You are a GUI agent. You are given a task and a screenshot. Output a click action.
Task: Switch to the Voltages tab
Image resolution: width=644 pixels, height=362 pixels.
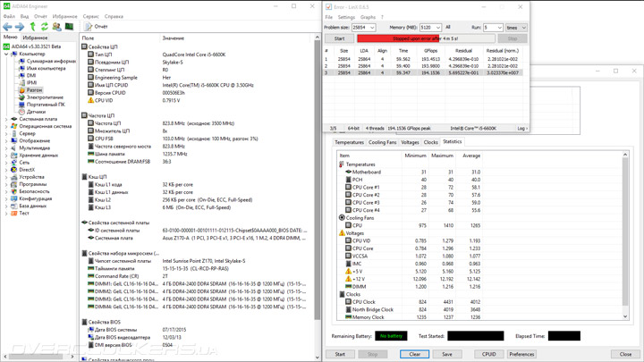(x=410, y=142)
